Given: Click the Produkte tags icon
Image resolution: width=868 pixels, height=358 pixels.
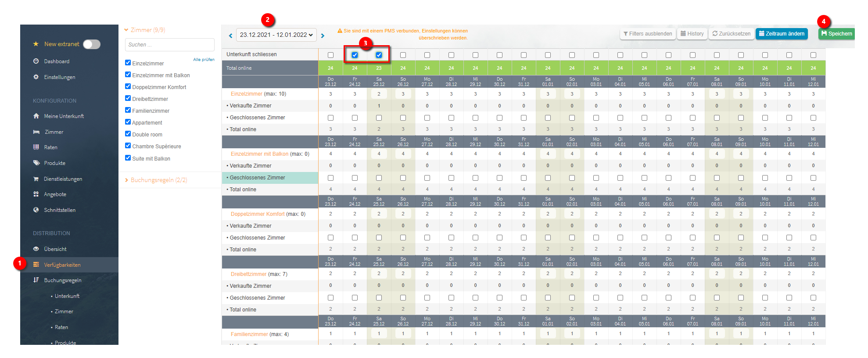Looking at the screenshot, I should click(36, 163).
